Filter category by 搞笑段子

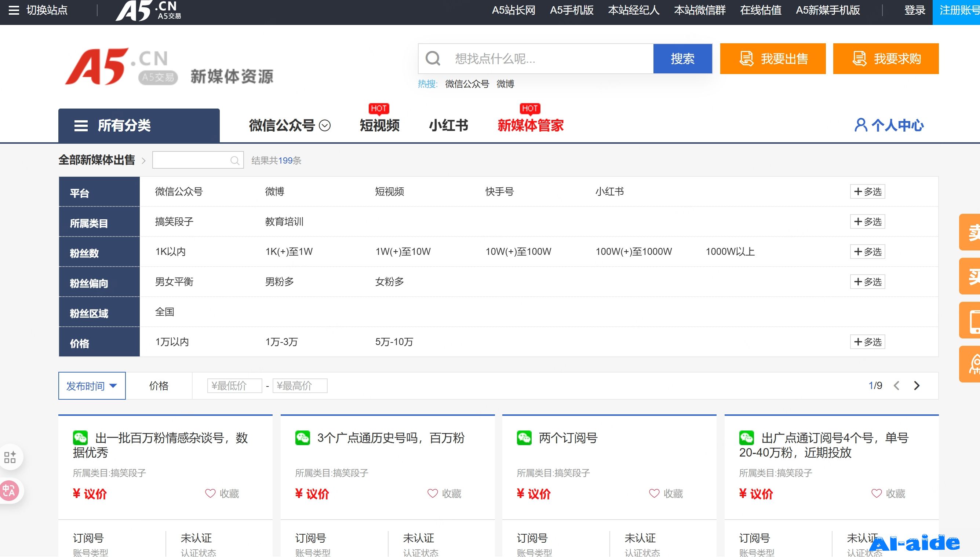click(174, 222)
